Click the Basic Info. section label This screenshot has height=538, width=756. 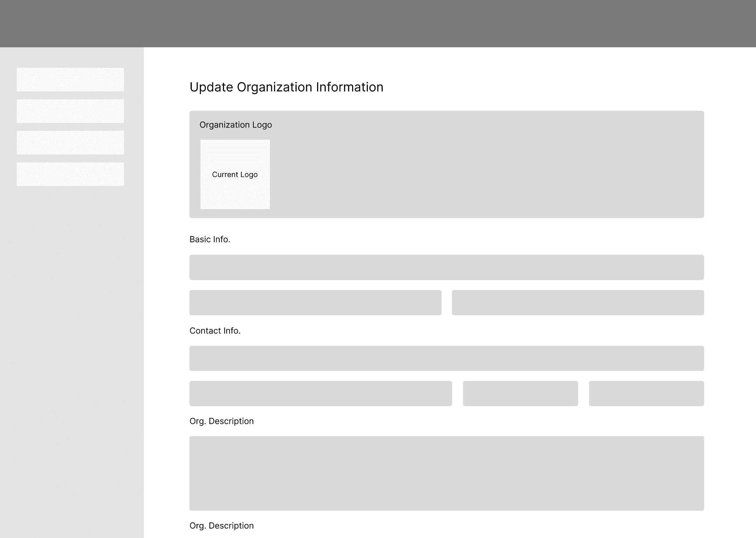coord(210,239)
